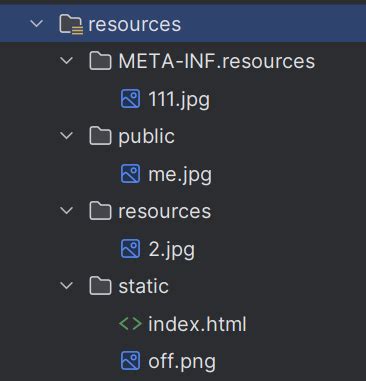
Task: Click the image icon beside off.png
Action: point(130,361)
